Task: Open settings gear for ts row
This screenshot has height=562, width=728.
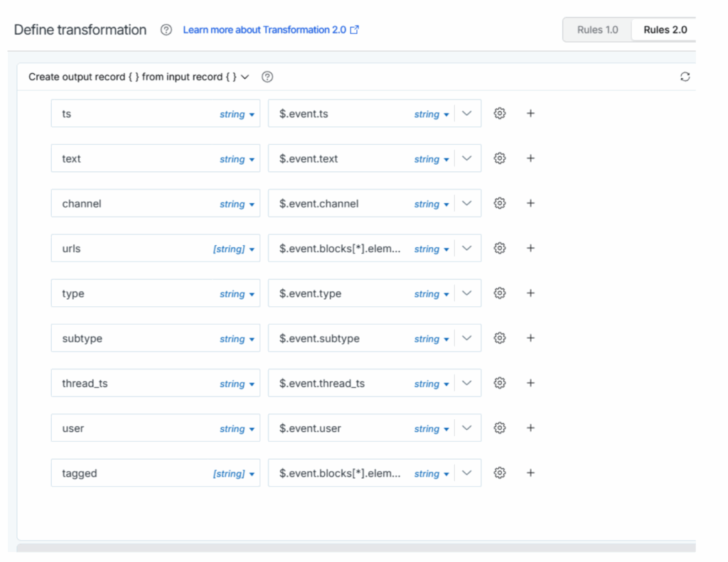Action: [500, 114]
